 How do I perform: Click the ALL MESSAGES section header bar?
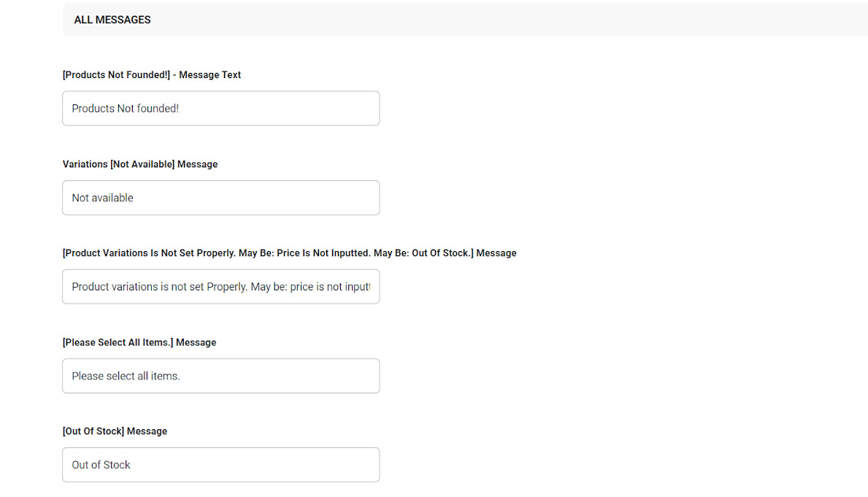467,20
